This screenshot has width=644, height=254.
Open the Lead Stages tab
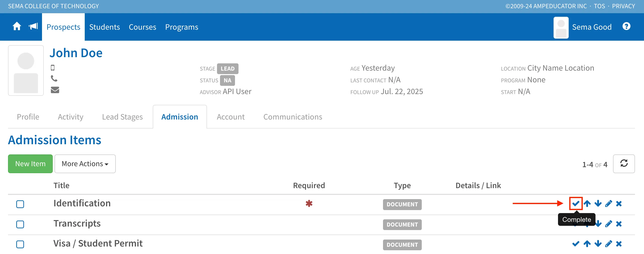(x=122, y=117)
